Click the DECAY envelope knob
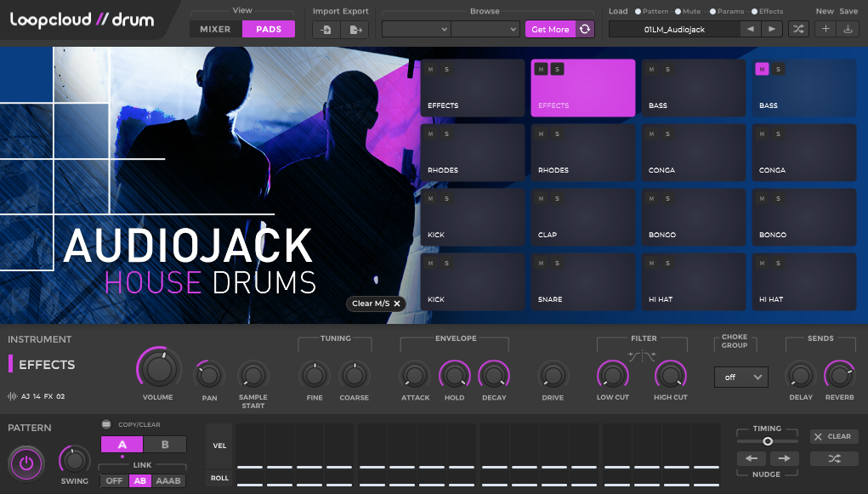 pos(494,376)
